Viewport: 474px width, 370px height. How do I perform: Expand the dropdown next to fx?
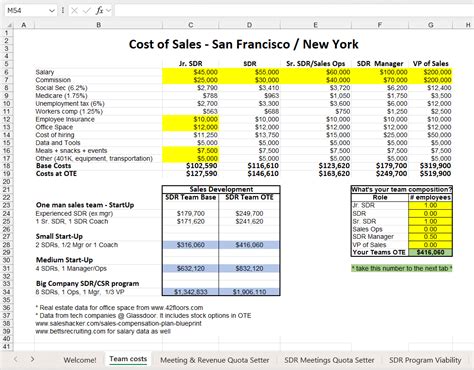coord(108,11)
